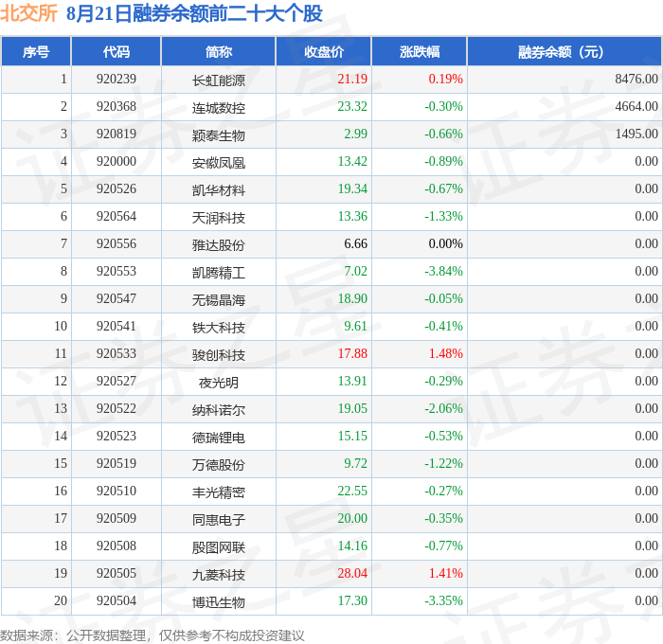Click stock name 九菱科技

219,575
